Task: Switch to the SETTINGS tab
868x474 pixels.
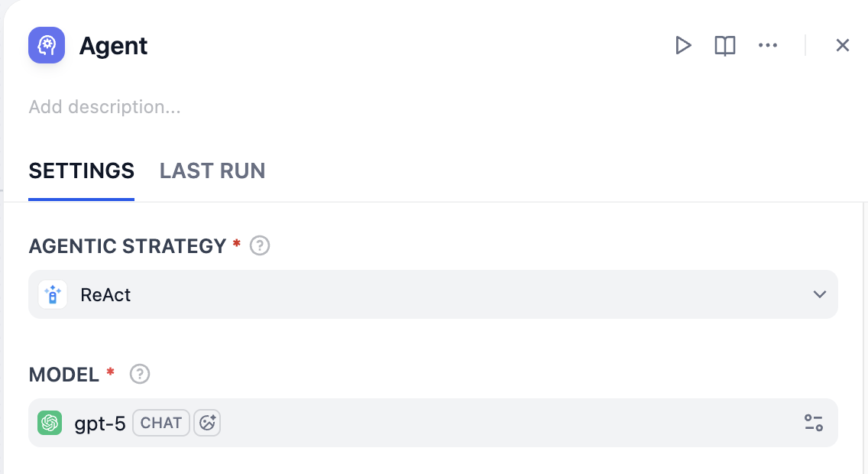Action: [81, 170]
